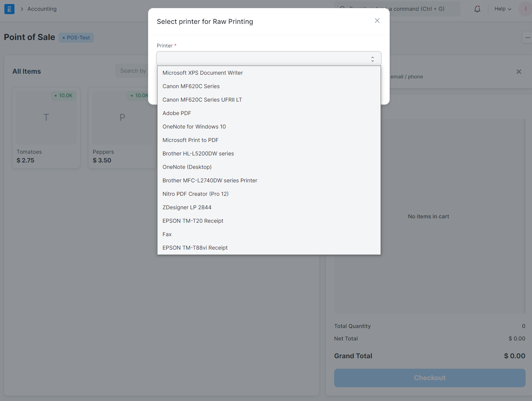Click the Total Quantity label

(352, 326)
